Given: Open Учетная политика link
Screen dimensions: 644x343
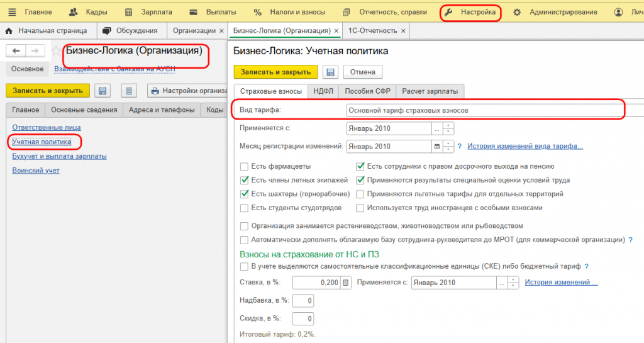Looking at the screenshot, I should (x=42, y=142).
